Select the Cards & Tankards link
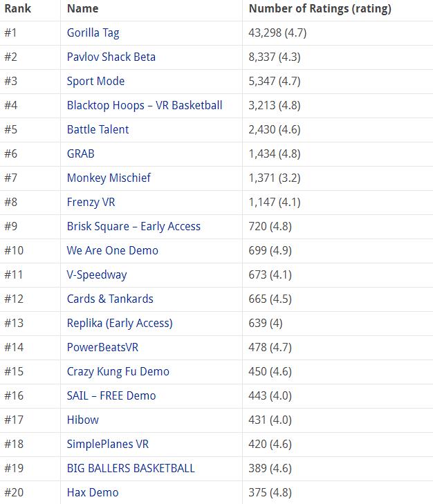 click(x=110, y=299)
